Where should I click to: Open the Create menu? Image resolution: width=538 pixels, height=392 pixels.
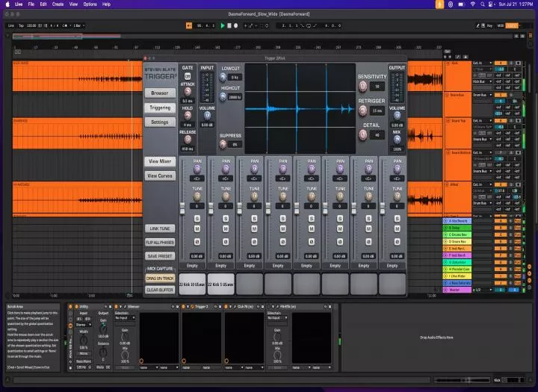[58, 4]
